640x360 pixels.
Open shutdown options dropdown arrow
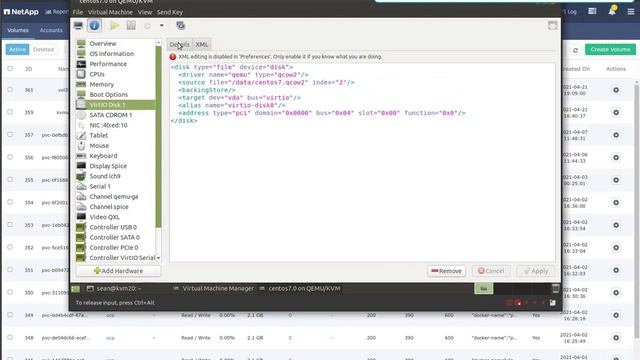162,26
